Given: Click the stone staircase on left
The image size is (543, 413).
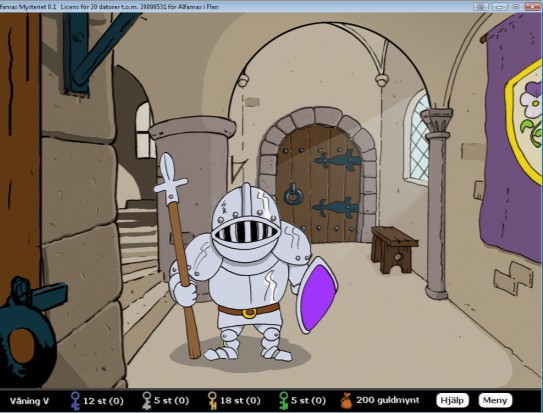Looking at the screenshot, I should point(139,242).
